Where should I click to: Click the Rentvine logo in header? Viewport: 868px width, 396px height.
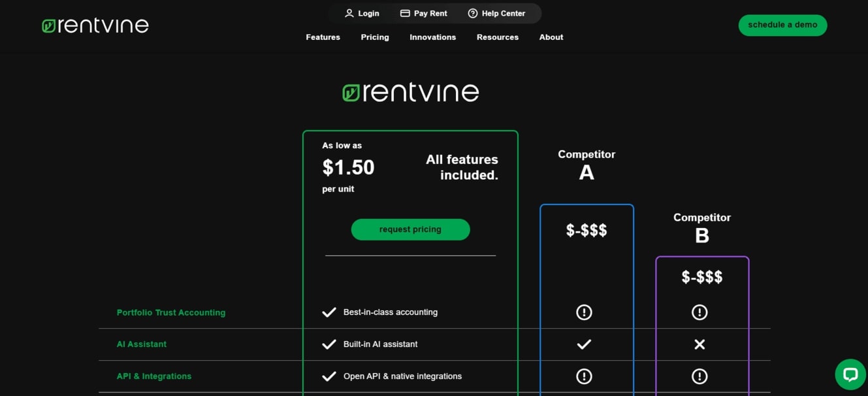pos(95,25)
